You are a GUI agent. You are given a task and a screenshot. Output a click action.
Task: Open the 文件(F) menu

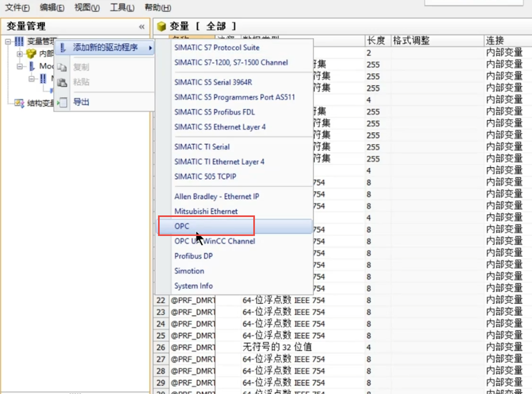click(x=17, y=7)
